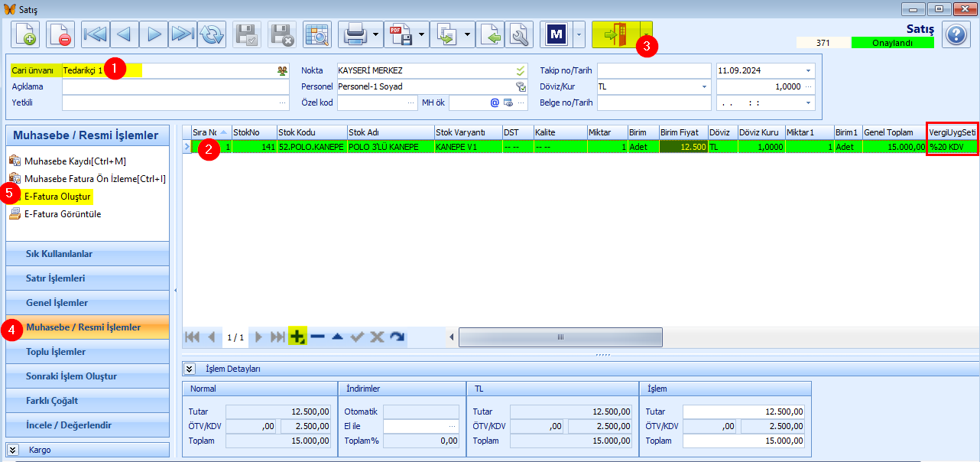The width and height of the screenshot is (980, 462).
Task: Open the M button dropdown arrow
Action: (579, 34)
